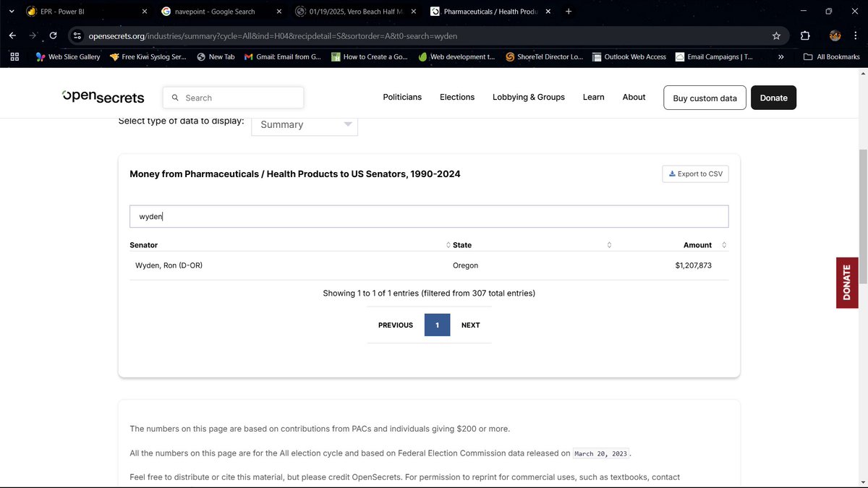Select the Wyden, Ron (D-OR) cell
The image size is (868, 488).
click(x=169, y=265)
